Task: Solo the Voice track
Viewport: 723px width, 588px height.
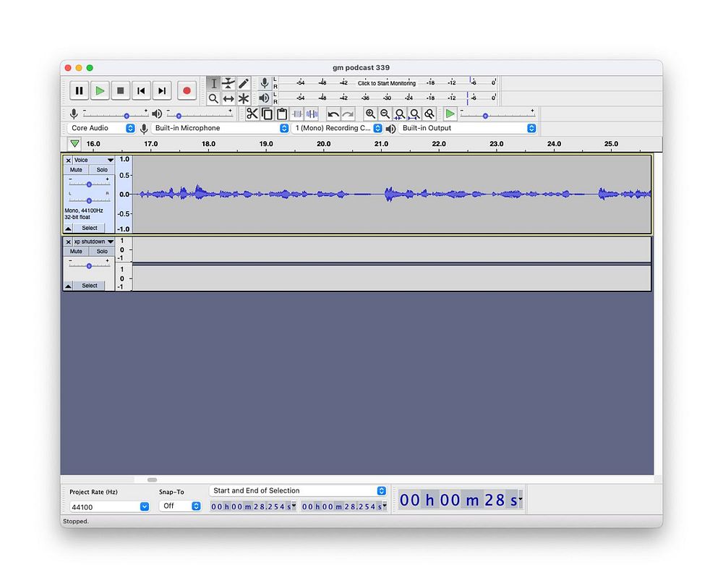Action: (102, 170)
